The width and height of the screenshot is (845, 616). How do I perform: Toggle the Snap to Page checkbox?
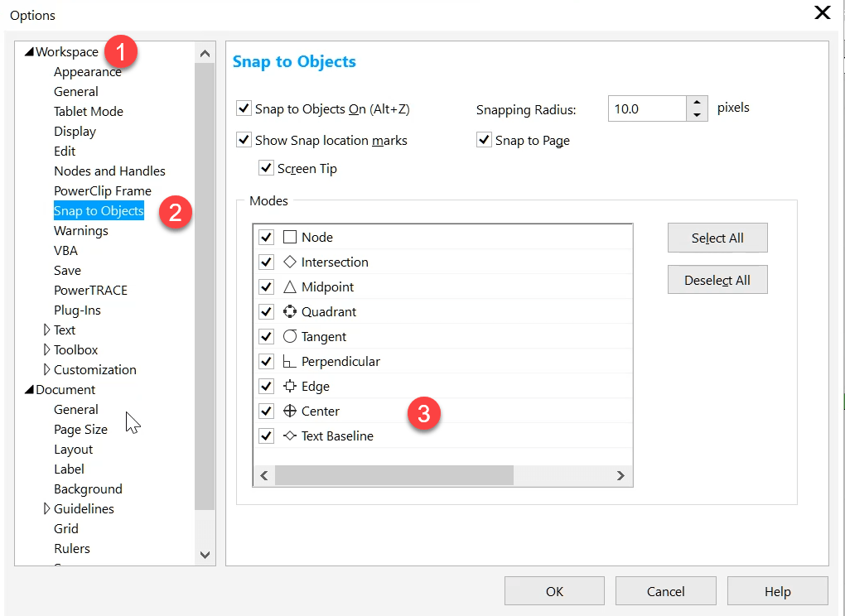(484, 140)
